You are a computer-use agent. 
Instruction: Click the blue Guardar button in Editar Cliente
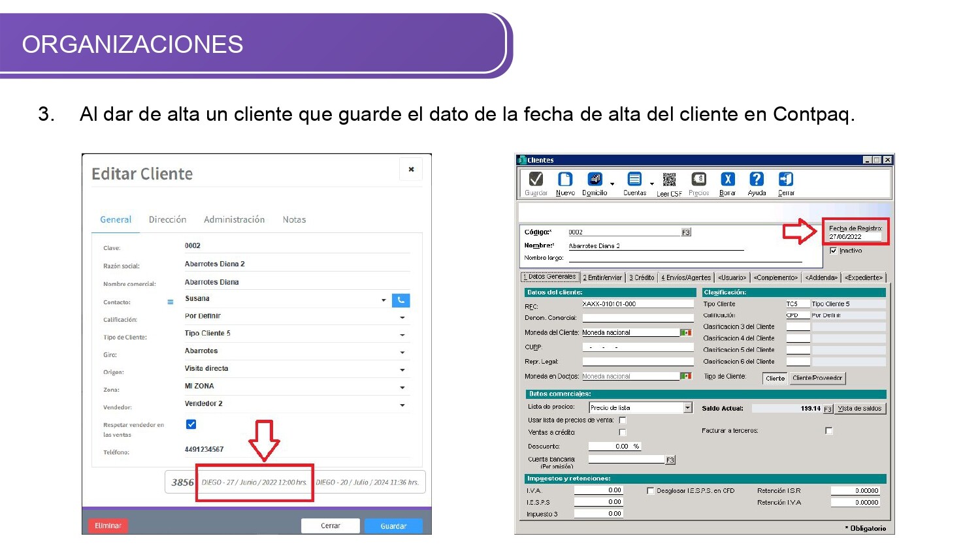(393, 526)
